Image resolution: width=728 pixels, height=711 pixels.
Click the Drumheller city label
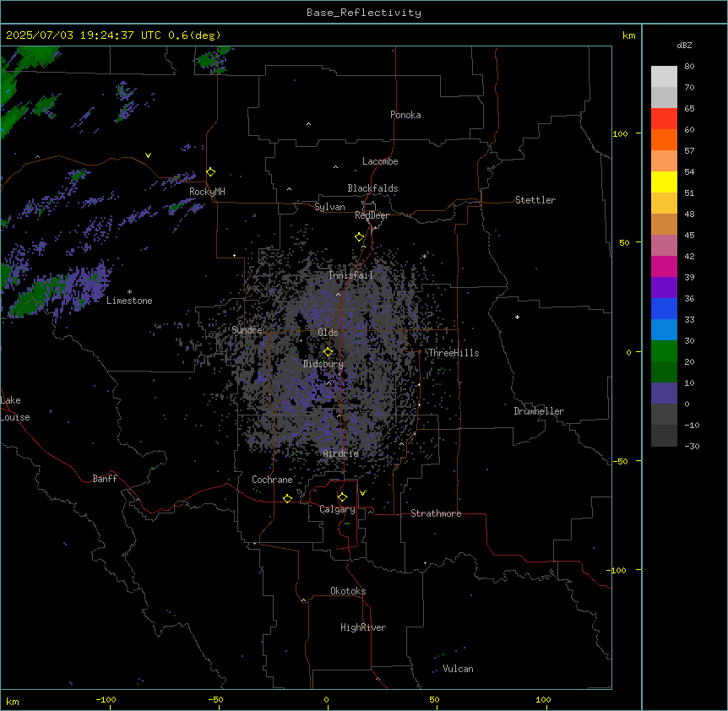click(539, 411)
